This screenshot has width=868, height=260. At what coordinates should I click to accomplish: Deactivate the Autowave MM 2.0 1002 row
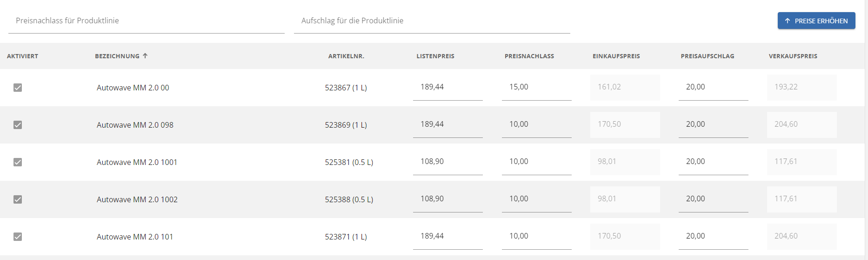pos(18,199)
